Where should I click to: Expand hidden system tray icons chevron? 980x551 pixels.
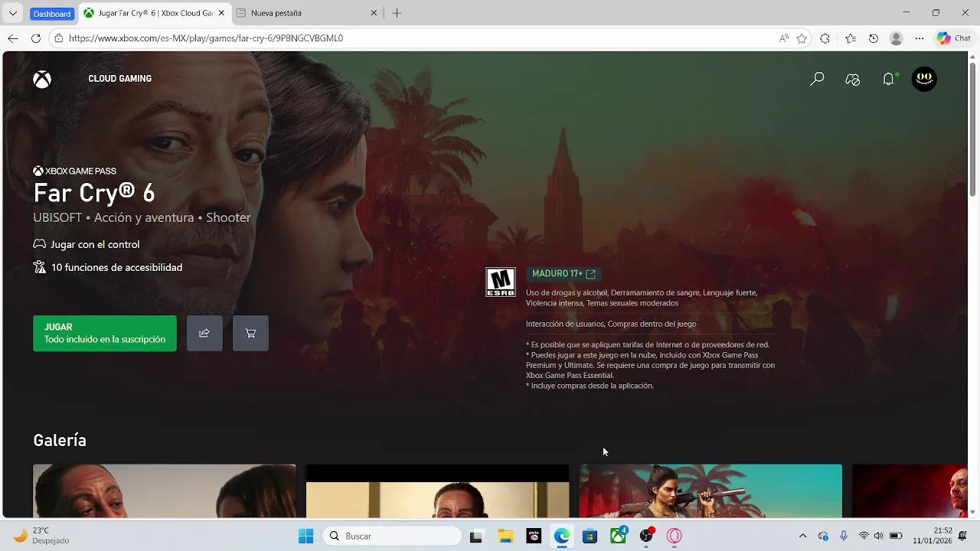tap(802, 536)
